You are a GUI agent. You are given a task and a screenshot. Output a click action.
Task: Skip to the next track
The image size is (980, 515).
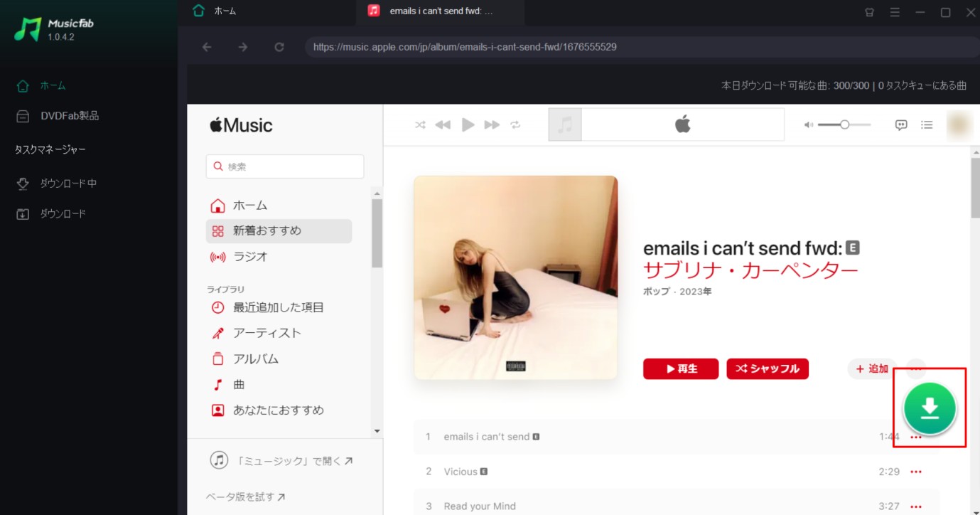coord(492,125)
